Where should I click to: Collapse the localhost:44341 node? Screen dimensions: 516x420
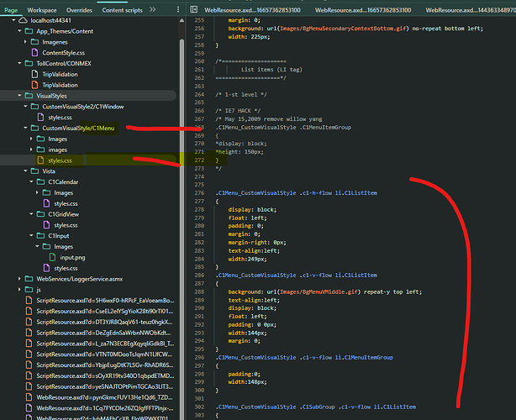pyautogui.click(x=13, y=20)
